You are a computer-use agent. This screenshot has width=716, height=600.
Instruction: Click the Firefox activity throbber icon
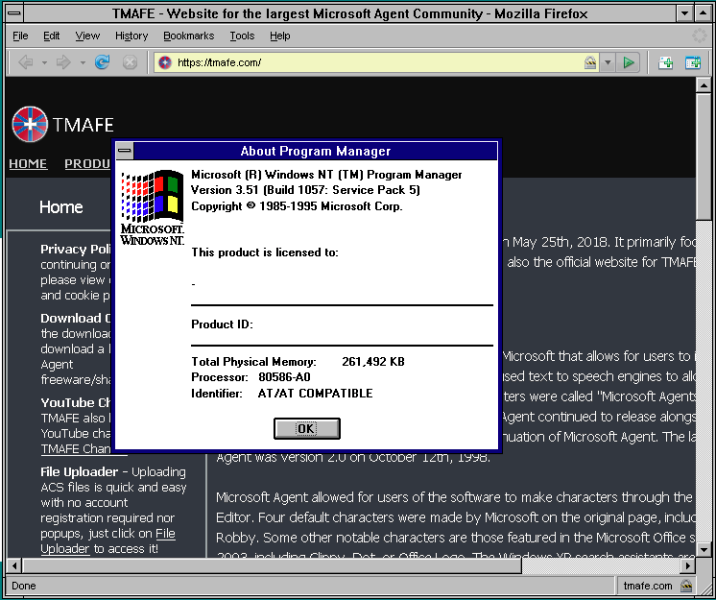click(x=699, y=36)
